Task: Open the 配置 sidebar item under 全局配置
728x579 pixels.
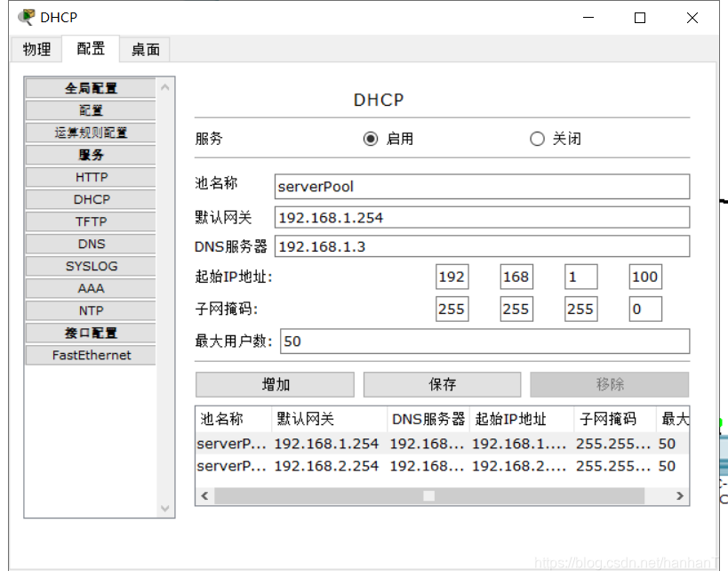Action: tap(91, 110)
